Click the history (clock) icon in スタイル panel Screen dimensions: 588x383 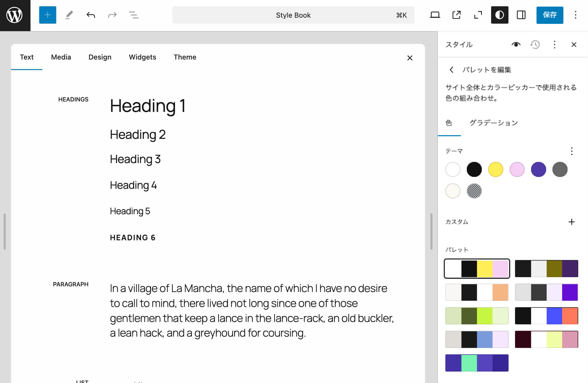tap(535, 44)
